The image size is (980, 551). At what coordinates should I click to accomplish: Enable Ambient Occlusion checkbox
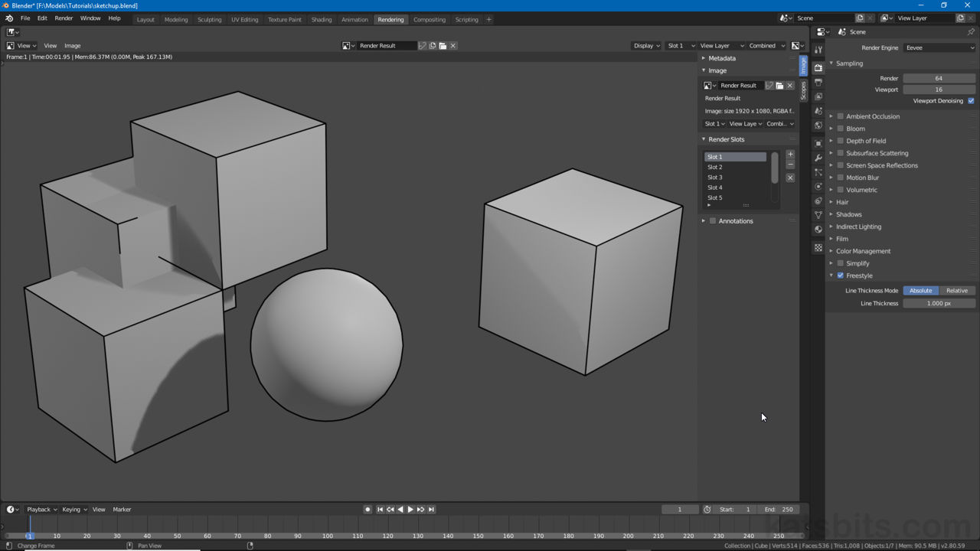click(840, 116)
